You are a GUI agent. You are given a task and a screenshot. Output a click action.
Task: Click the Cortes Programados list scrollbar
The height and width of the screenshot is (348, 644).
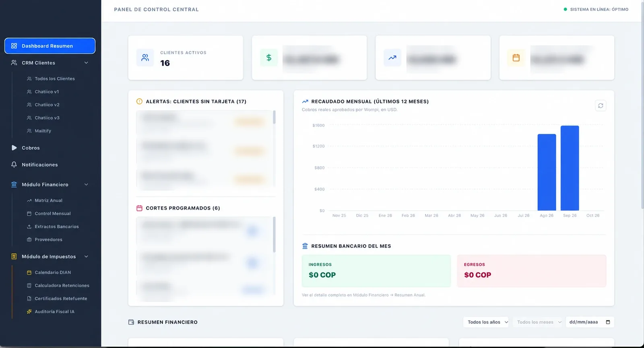[274, 235]
